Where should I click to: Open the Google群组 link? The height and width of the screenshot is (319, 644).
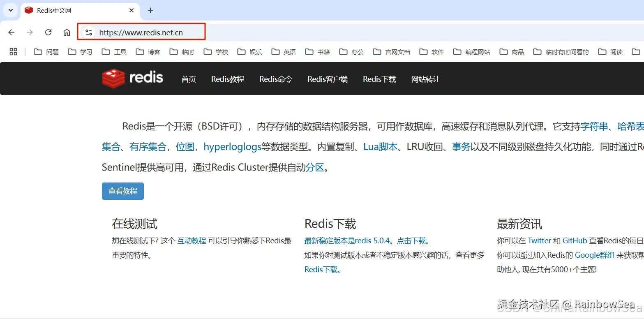click(x=595, y=255)
